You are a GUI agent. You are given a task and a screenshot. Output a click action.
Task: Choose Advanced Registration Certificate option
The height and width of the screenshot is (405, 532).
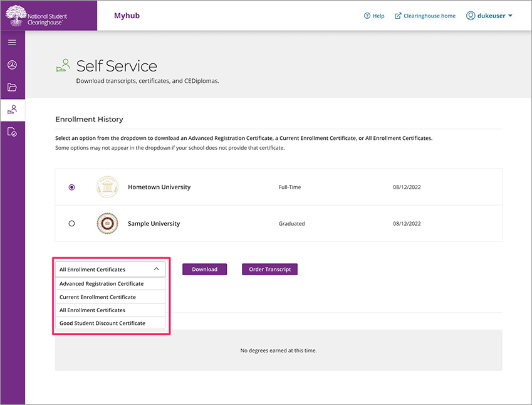point(110,283)
